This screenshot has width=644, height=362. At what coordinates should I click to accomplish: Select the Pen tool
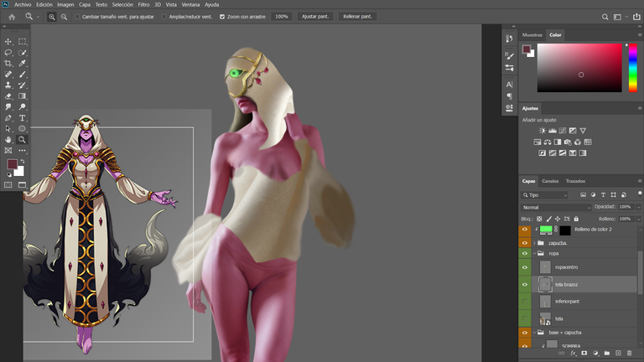[8, 118]
